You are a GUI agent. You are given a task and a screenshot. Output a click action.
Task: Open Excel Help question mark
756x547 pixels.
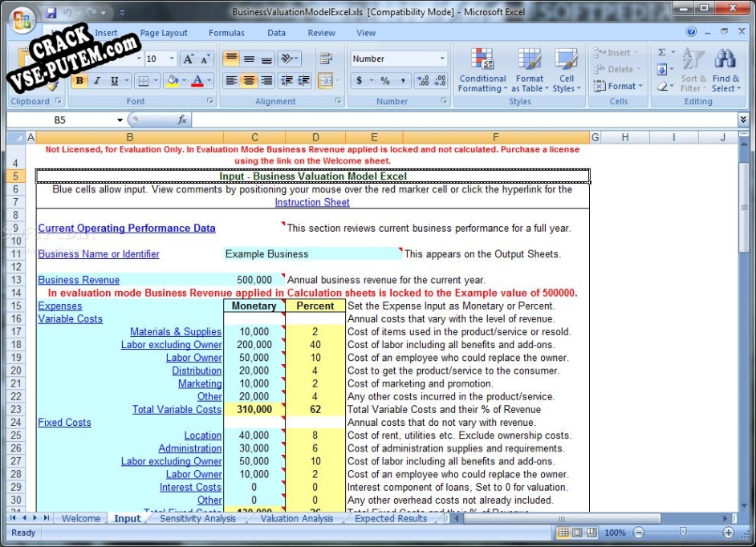691,32
